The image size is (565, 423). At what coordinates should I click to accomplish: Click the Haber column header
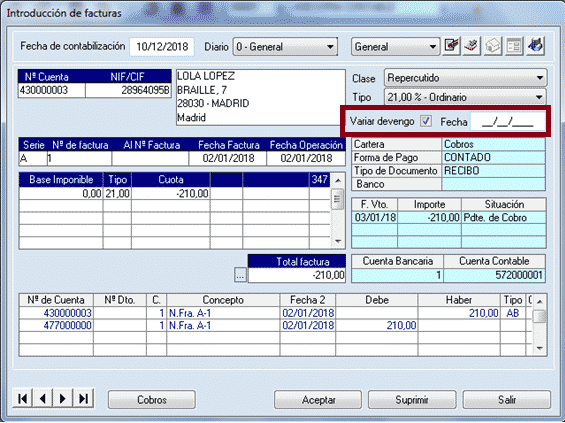tap(459, 300)
